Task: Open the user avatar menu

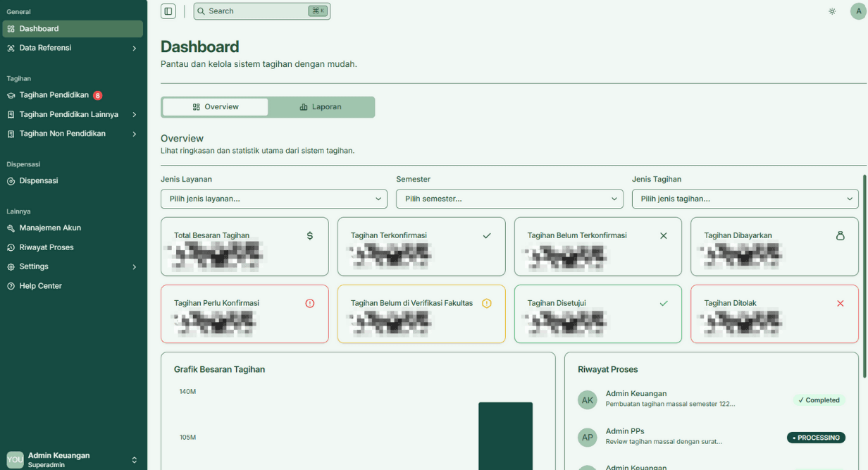Action: 858,11
